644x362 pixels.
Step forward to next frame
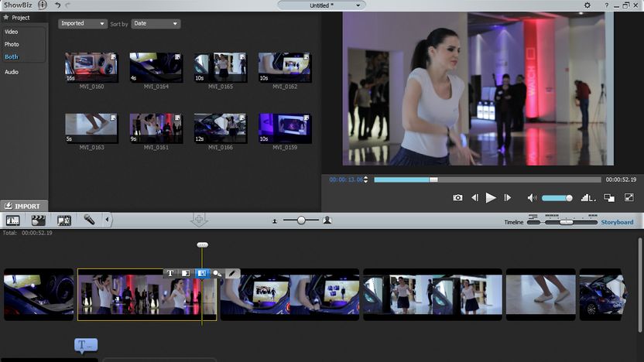pyautogui.click(x=508, y=198)
